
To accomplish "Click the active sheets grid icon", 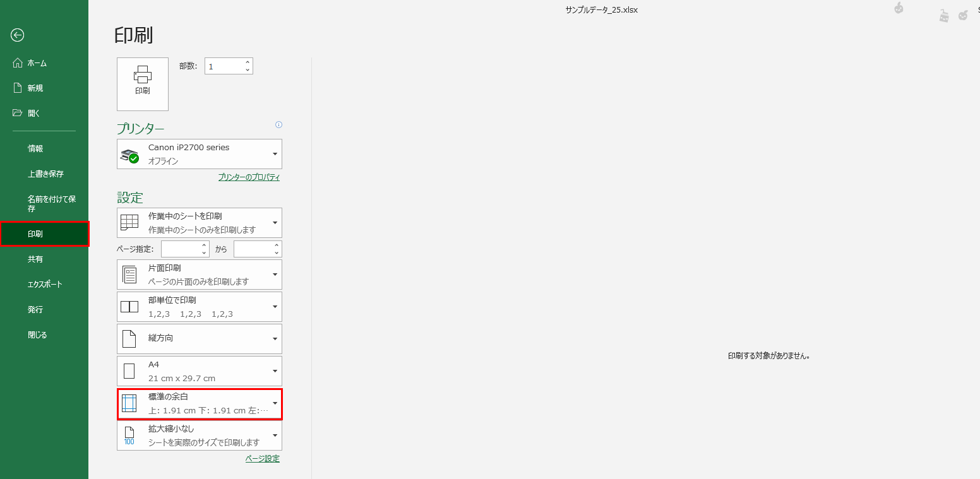I will coord(129,223).
